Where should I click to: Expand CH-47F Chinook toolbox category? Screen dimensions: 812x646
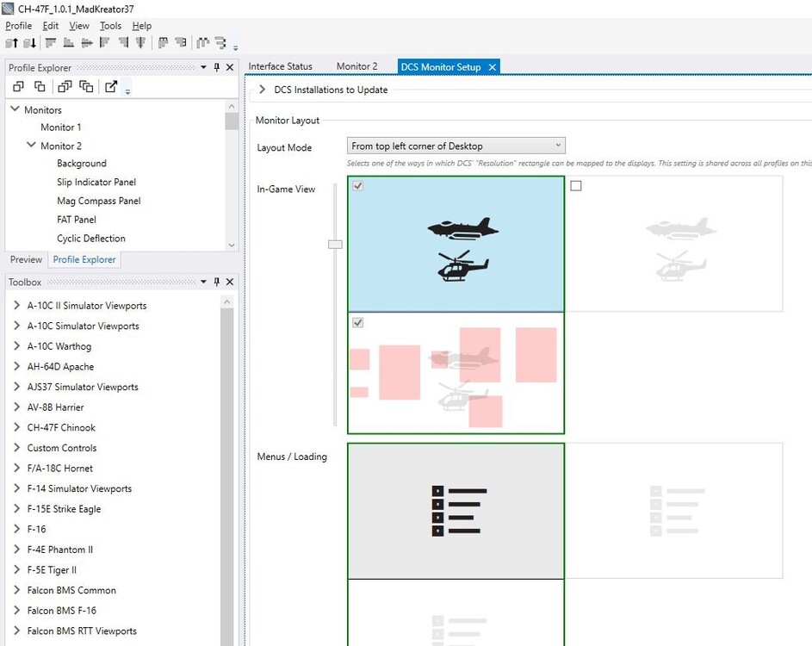[16, 427]
